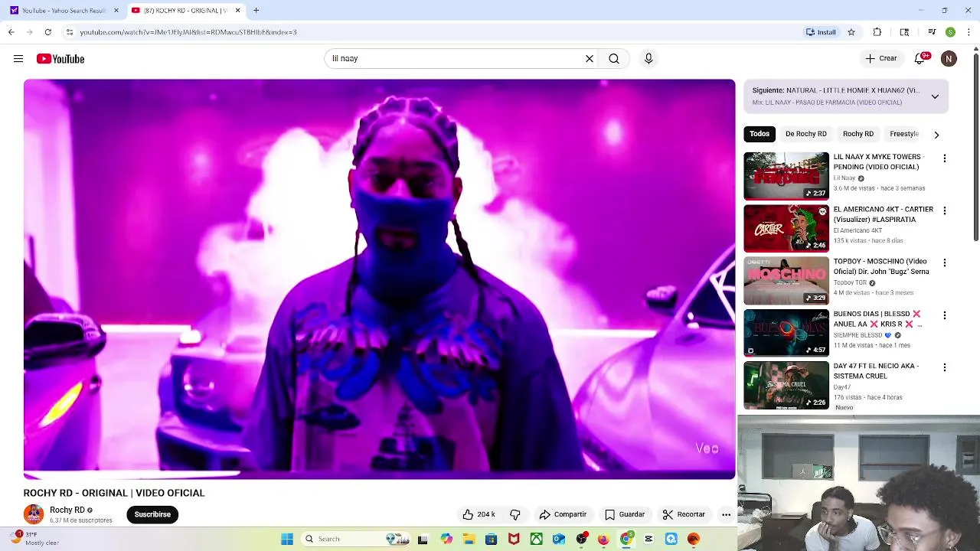
Task: Show more filter chips with right arrow
Action: (936, 134)
